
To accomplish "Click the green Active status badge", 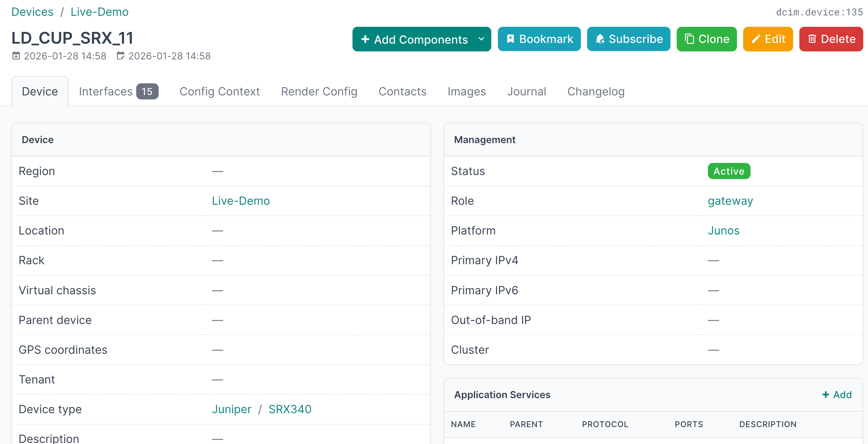I will 728,171.
